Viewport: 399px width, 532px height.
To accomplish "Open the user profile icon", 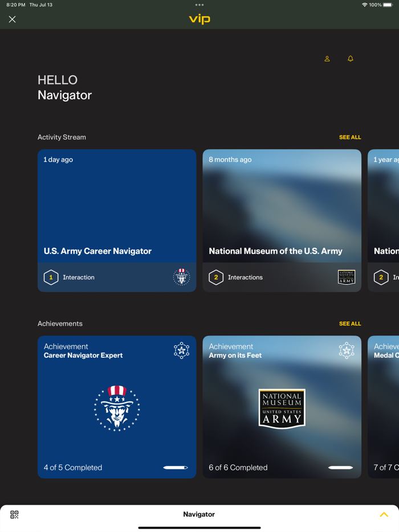I will pyautogui.click(x=327, y=58).
